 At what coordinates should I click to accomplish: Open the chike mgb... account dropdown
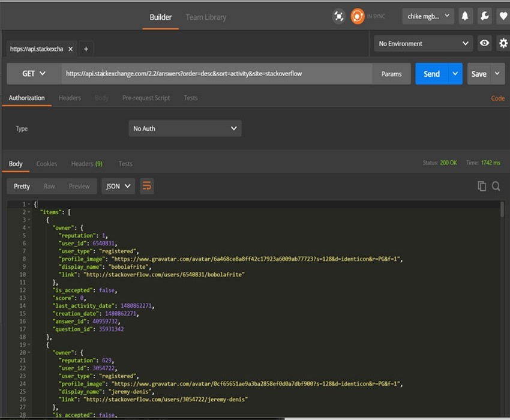click(428, 16)
